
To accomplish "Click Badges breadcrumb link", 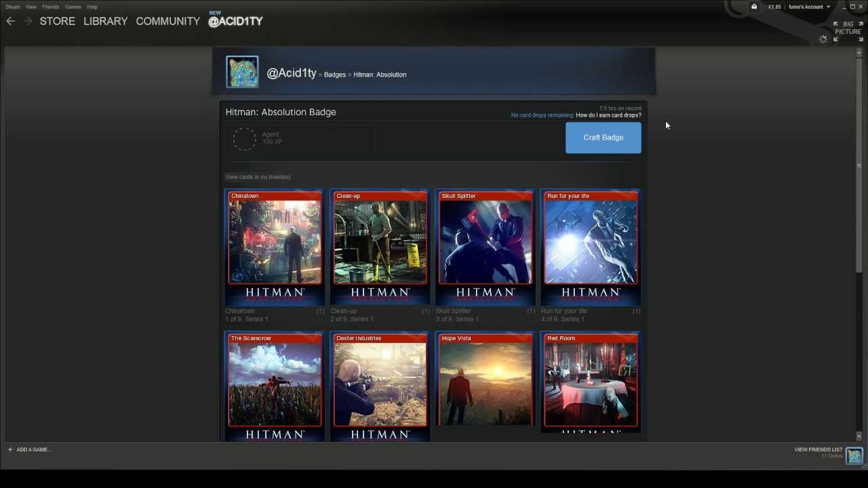I will pos(334,75).
